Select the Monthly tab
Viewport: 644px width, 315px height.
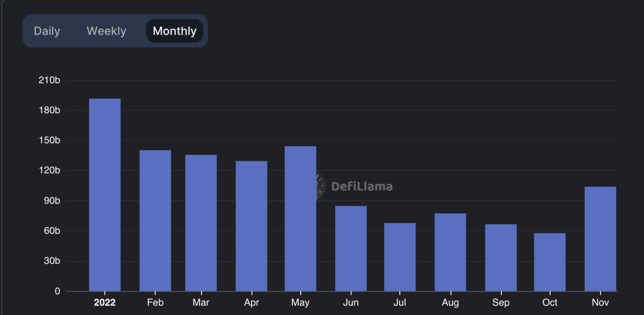click(x=174, y=31)
